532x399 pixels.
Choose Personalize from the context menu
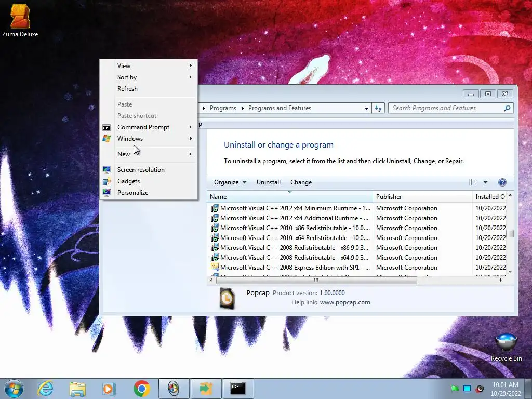pyautogui.click(x=149, y=193)
